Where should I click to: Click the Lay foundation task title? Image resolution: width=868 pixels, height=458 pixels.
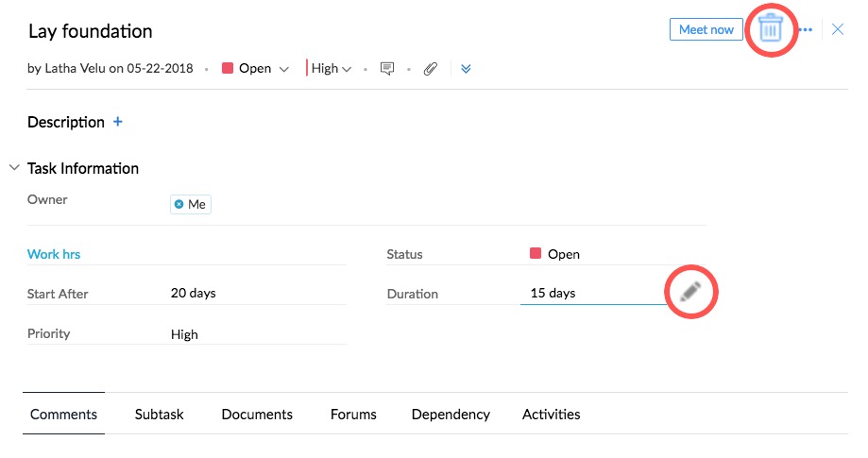click(91, 31)
